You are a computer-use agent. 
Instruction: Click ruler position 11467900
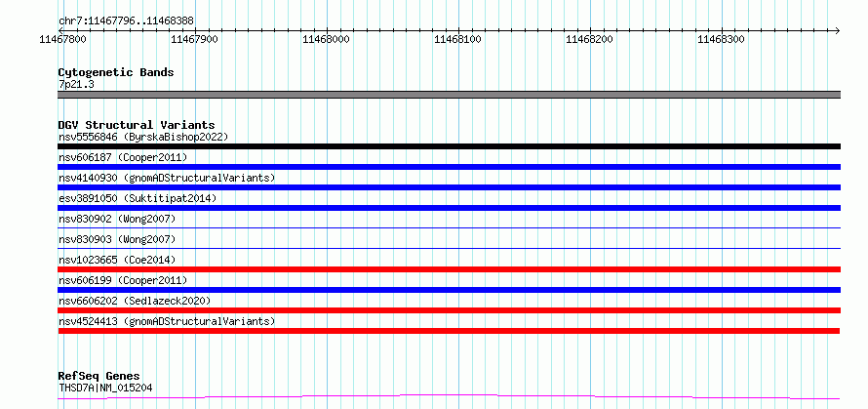[194, 39]
